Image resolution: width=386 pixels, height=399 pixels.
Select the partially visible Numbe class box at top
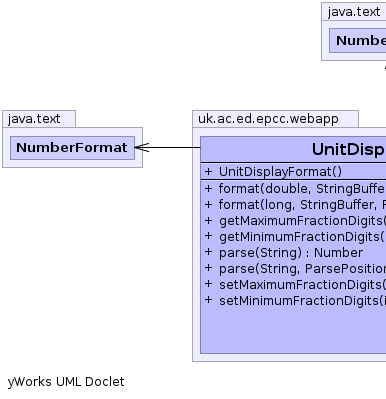[x=358, y=41]
